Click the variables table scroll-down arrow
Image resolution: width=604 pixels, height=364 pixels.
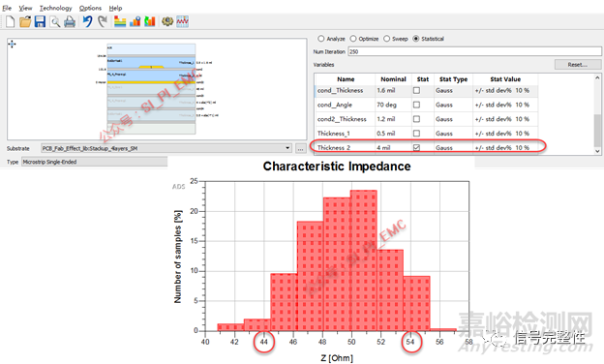tap(597, 151)
